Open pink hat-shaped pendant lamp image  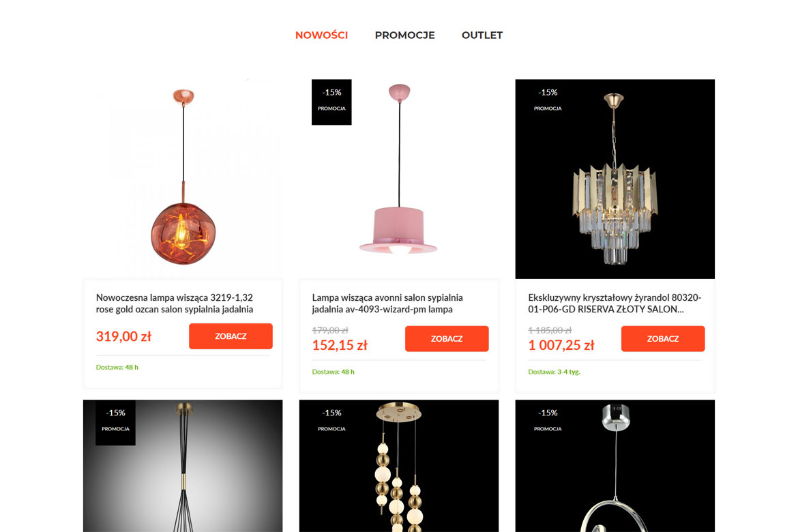[x=399, y=179]
